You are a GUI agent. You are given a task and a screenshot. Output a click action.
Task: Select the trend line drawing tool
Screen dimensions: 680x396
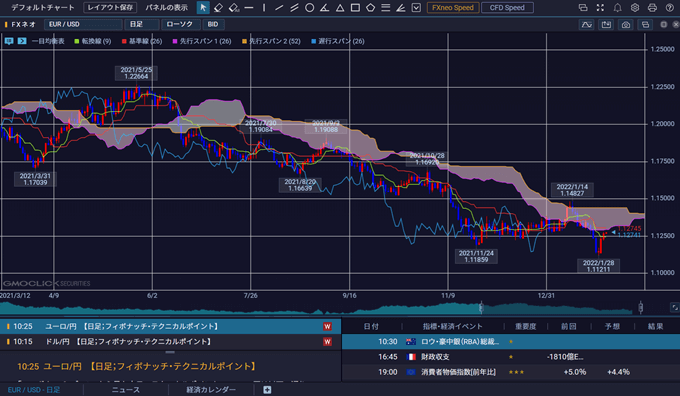click(279, 7)
